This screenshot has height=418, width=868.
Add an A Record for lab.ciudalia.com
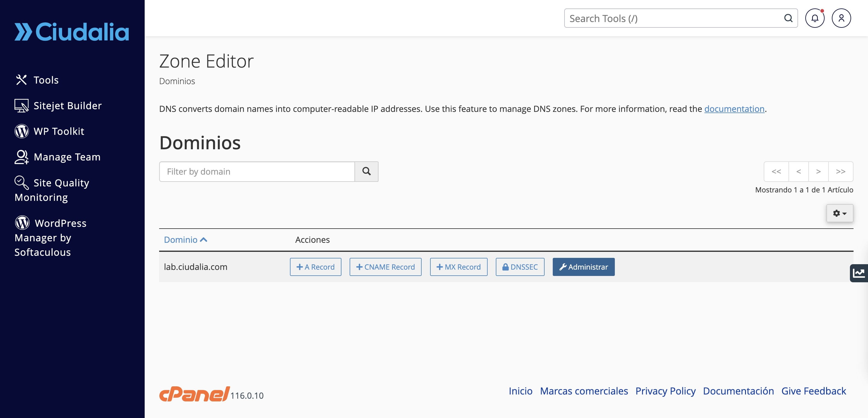coord(315,267)
